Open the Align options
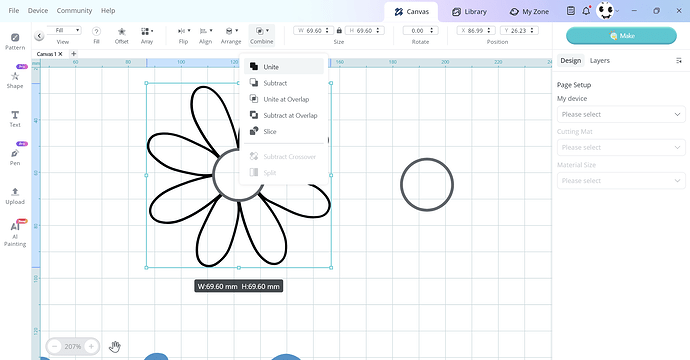 tap(206, 35)
